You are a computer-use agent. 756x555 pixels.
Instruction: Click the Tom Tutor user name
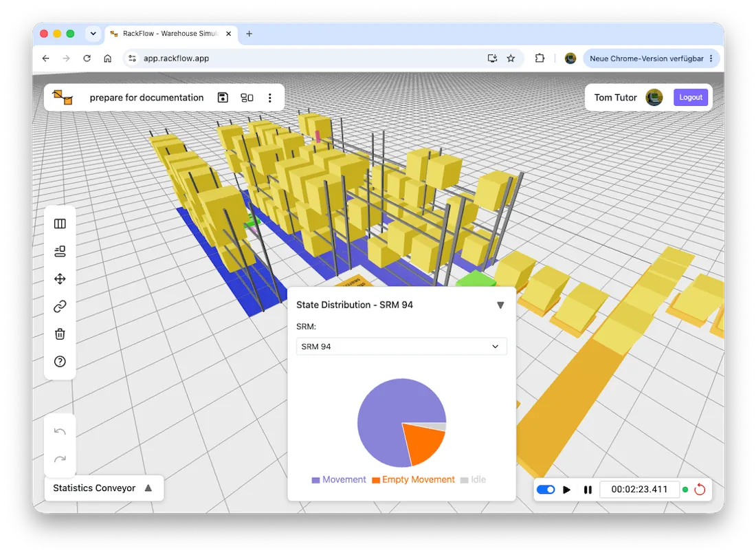click(615, 98)
